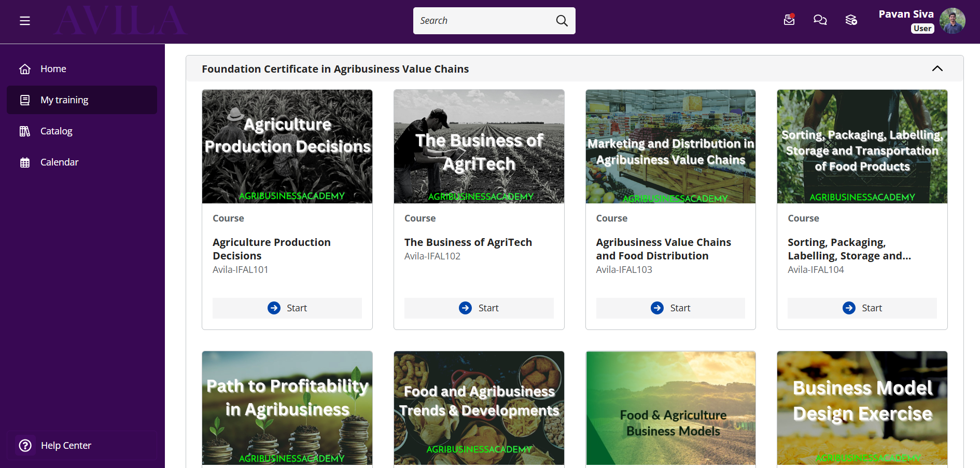Go to Home in sidebar
980x468 pixels.
pos(82,69)
